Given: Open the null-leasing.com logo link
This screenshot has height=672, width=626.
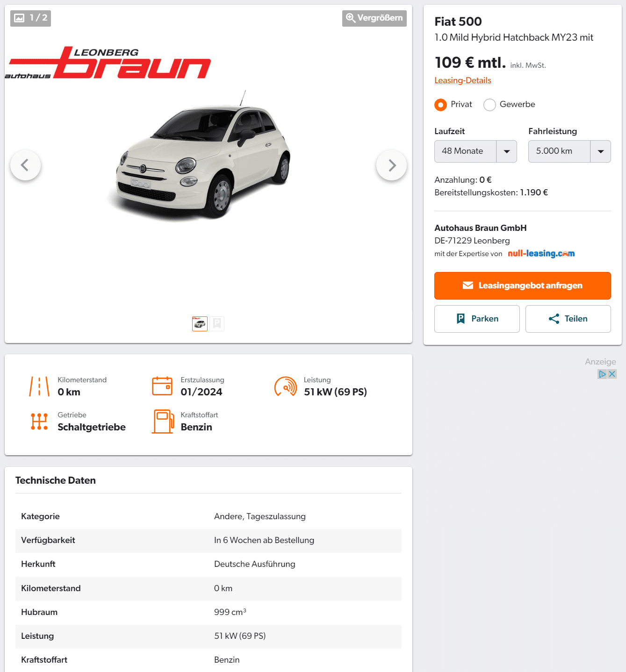Looking at the screenshot, I should (x=541, y=254).
